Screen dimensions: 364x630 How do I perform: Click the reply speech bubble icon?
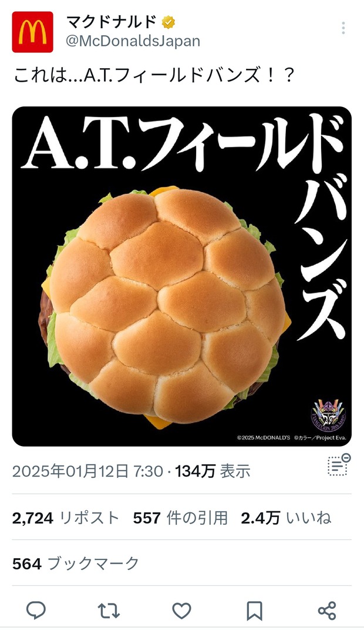click(36, 610)
